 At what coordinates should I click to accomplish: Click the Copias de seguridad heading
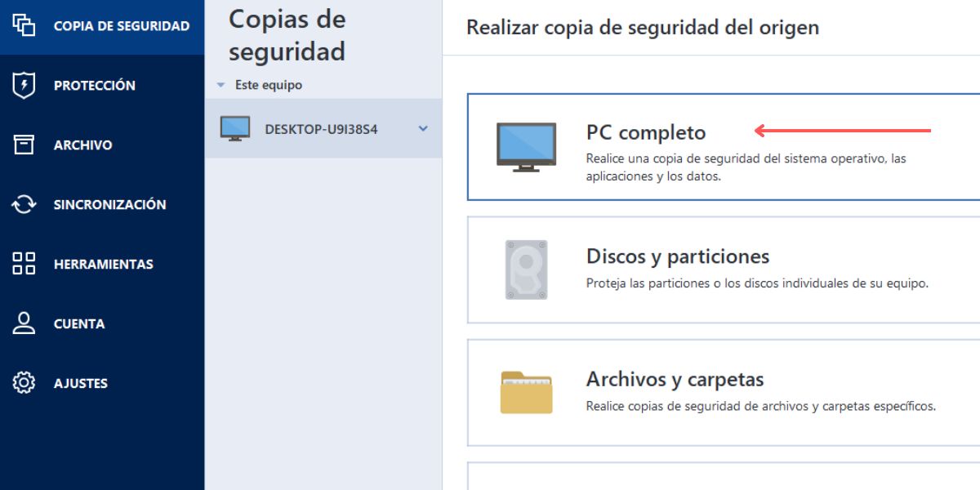(x=287, y=35)
